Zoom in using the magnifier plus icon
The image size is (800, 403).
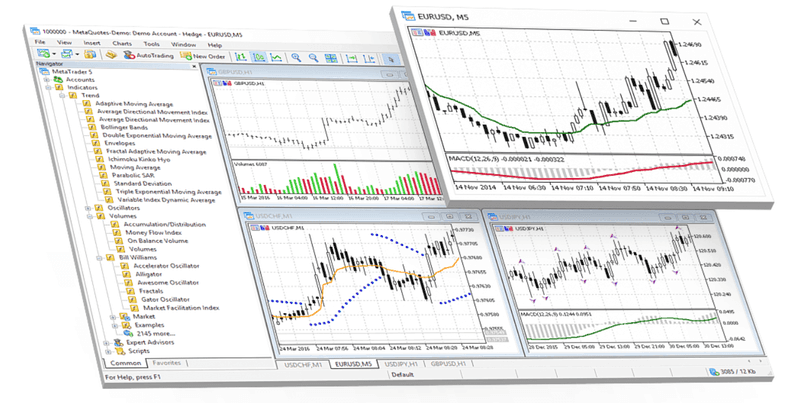(295, 57)
